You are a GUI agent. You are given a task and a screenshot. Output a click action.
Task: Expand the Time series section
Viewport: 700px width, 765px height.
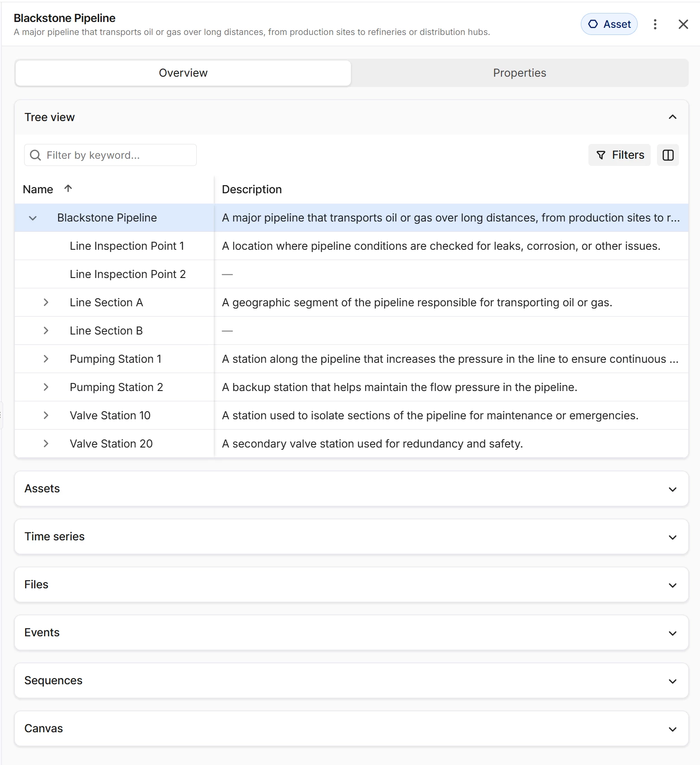point(351,537)
